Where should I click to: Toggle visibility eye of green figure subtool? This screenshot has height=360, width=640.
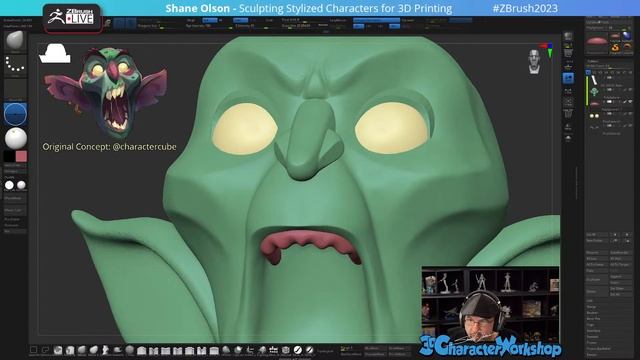click(630, 89)
